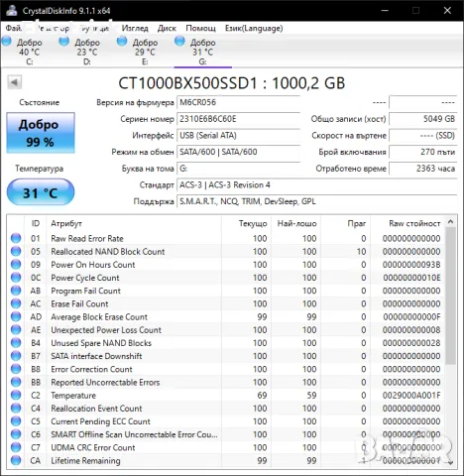Open the Изглед menu
Screen dimensions: 464x476
tap(135, 29)
